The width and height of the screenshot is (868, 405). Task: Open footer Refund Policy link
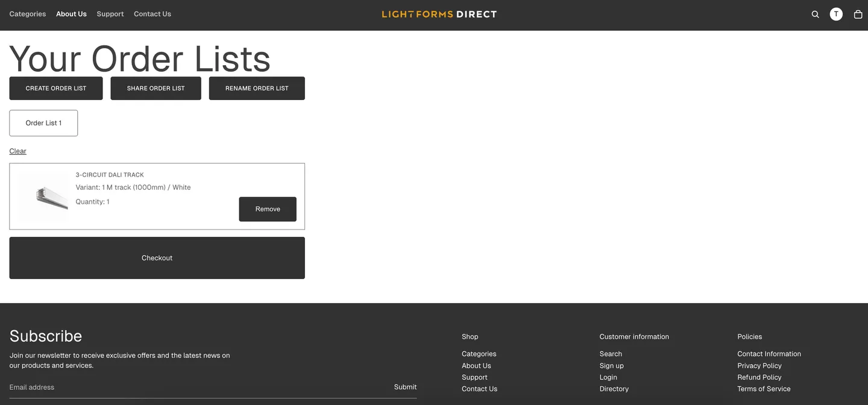pos(759,377)
